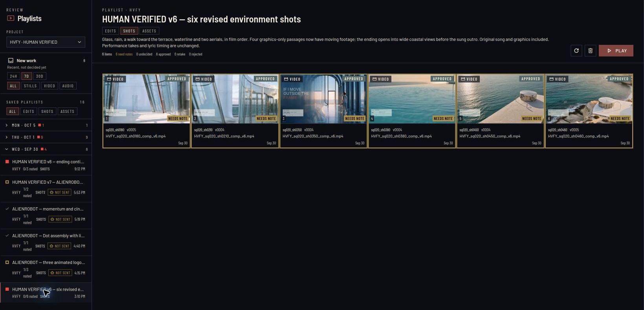This screenshot has width=644, height=310.
Task: Click the '6 need notes' status count
Action: pyautogui.click(x=124, y=54)
